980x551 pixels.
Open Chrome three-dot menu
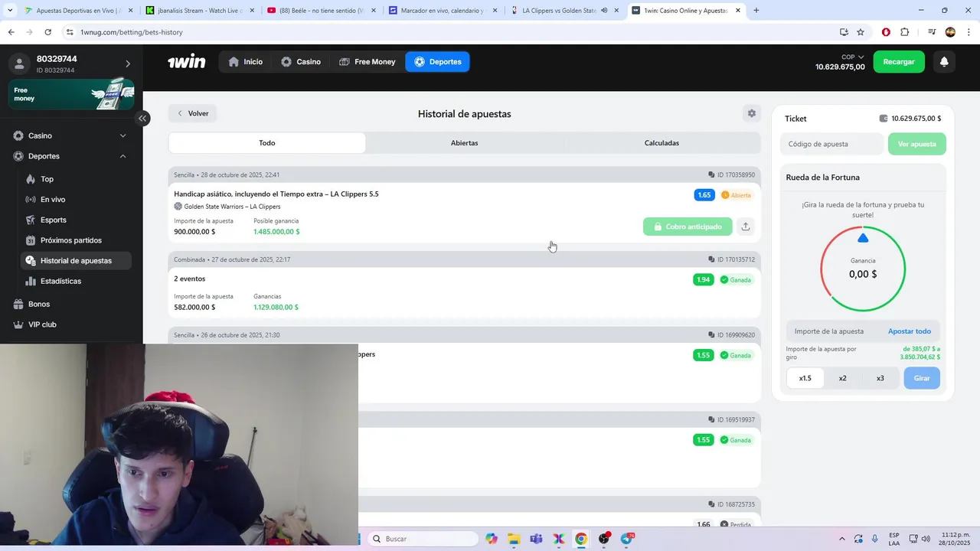[968, 32]
